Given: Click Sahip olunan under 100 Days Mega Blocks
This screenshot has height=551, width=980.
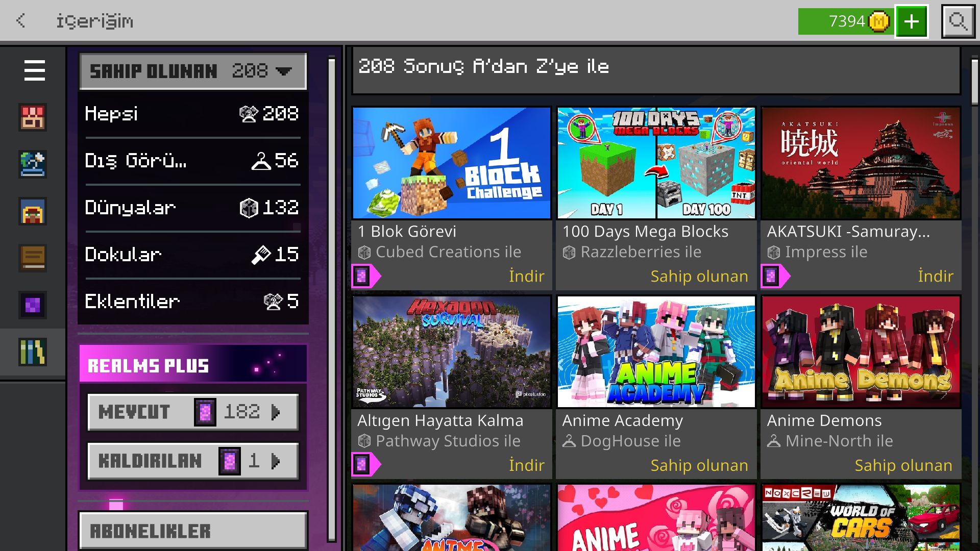Looking at the screenshot, I should click(x=699, y=276).
